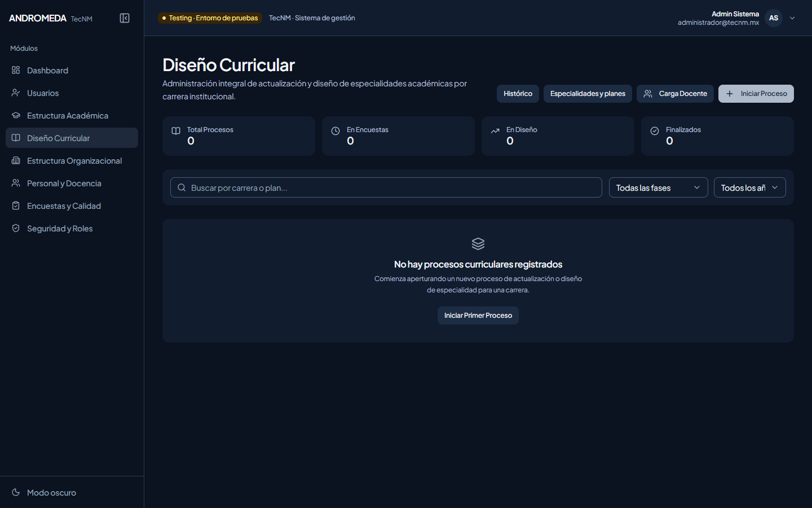Open the Todos los años filter dropdown

point(749,187)
